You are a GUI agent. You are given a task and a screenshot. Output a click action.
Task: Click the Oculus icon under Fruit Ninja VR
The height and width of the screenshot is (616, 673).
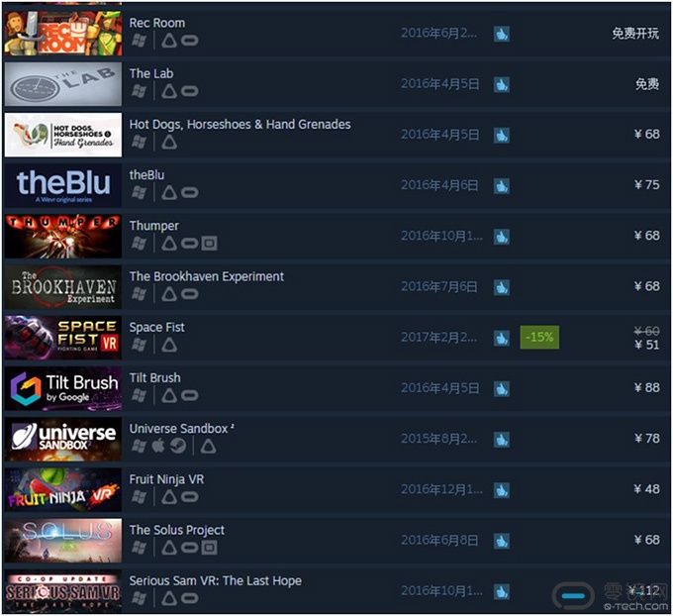pos(189,496)
